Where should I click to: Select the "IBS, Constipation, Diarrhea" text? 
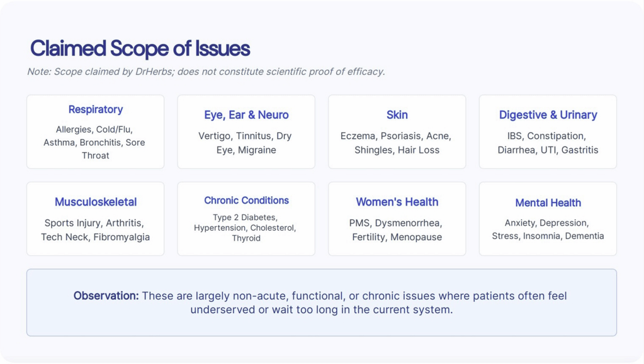[x=548, y=143]
